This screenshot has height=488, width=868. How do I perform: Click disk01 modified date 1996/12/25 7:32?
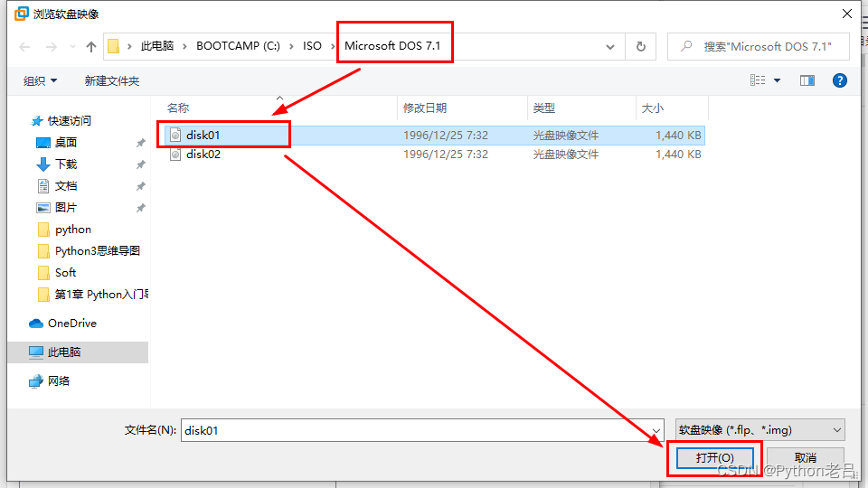click(x=446, y=135)
